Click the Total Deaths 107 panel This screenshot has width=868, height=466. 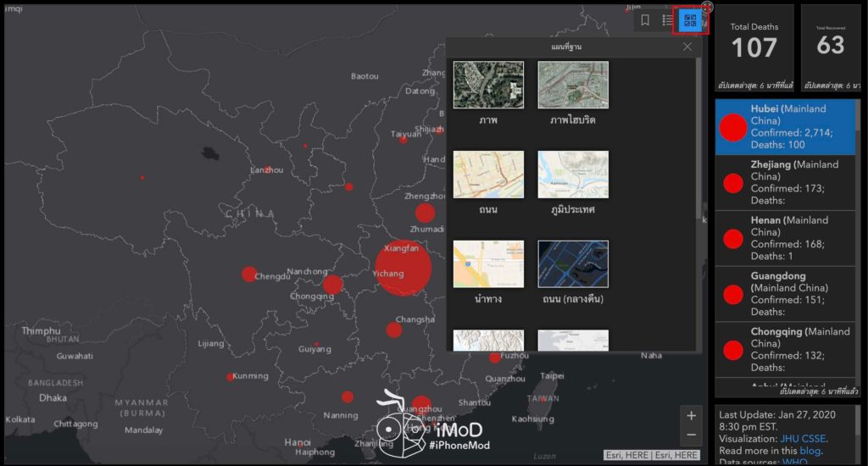[x=754, y=47]
